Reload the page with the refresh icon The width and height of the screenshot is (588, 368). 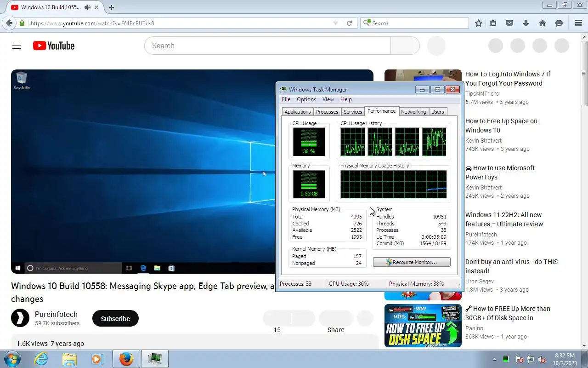tap(349, 23)
